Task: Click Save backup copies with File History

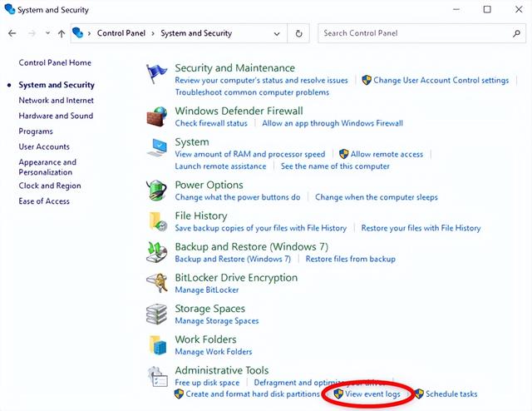Action: tap(260, 228)
